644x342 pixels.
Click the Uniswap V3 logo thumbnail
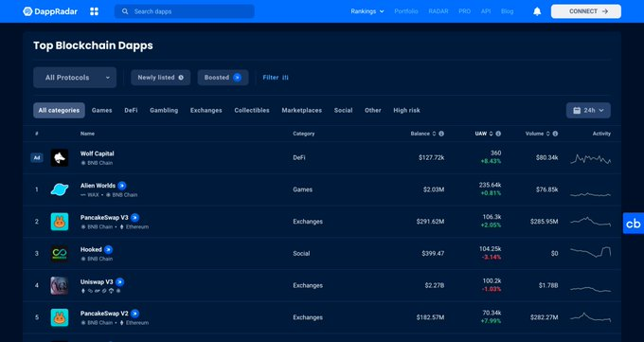coord(60,286)
